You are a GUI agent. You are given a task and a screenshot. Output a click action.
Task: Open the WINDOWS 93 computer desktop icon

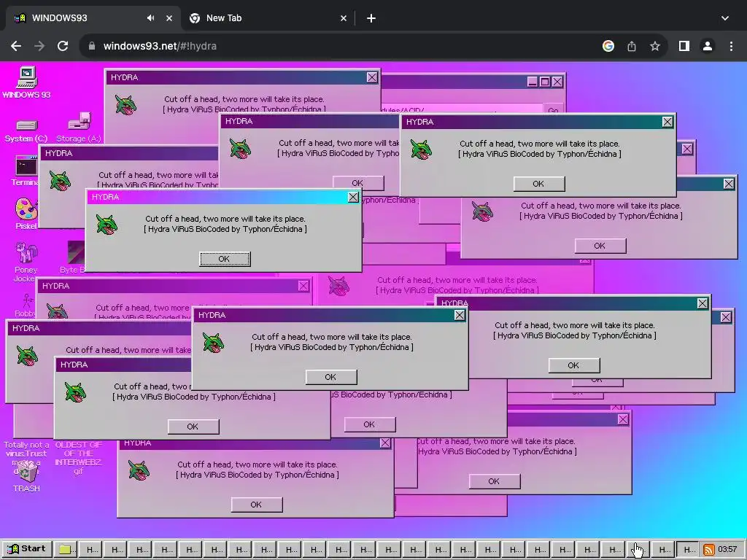(x=26, y=82)
